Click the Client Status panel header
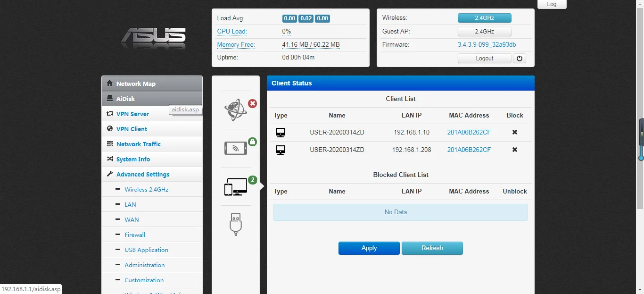This screenshot has height=294, width=644. click(x=401, y=83)
